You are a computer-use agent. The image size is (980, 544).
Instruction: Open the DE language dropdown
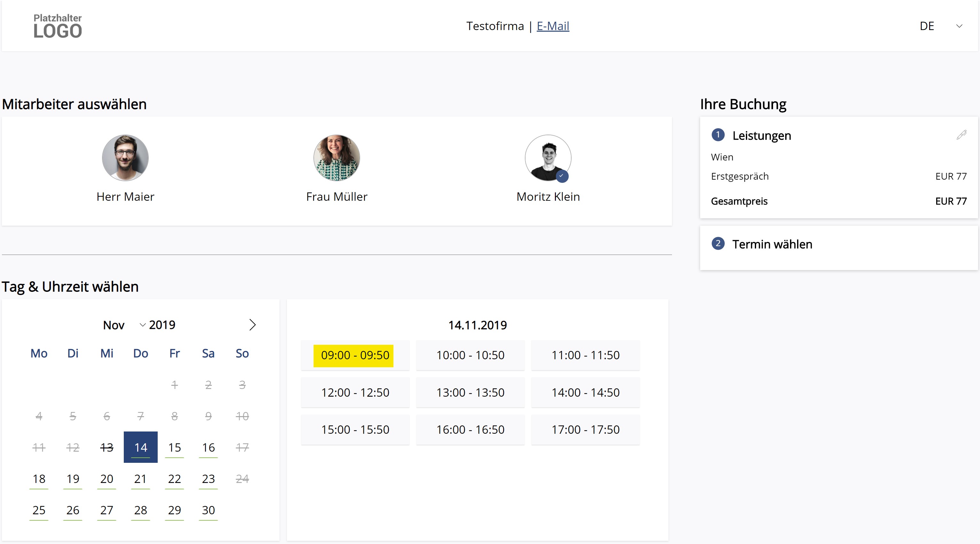pyautogui.click(x=941, y=26)
